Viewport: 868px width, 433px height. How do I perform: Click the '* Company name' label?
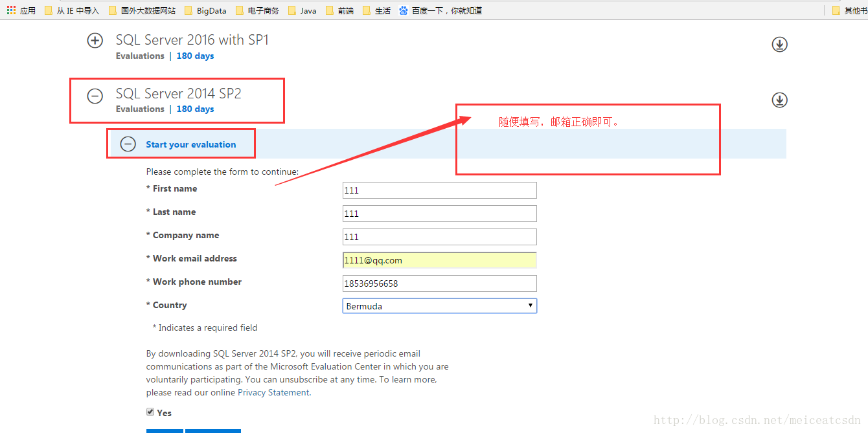click(183, 235)
